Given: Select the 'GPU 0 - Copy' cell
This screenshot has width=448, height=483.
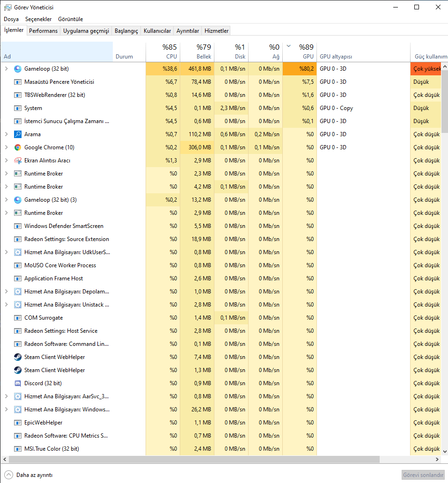Looking at the screenshot, I should 364,108.
